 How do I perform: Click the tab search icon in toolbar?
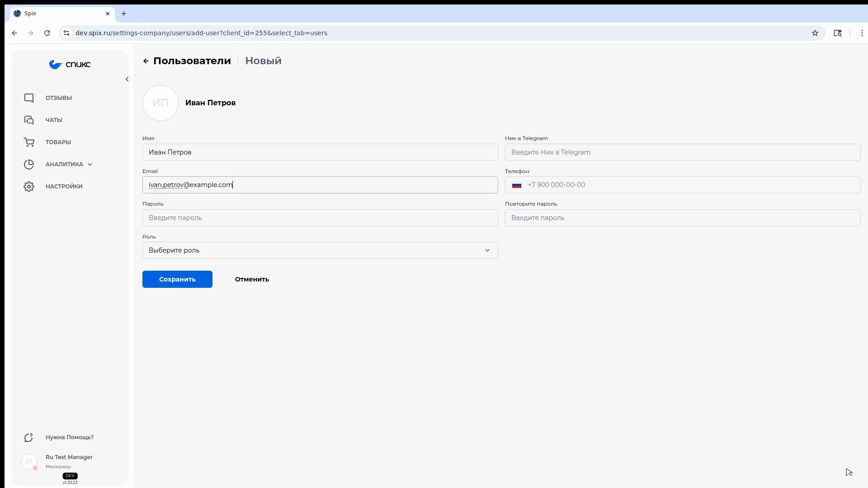[x=838, y=33]
